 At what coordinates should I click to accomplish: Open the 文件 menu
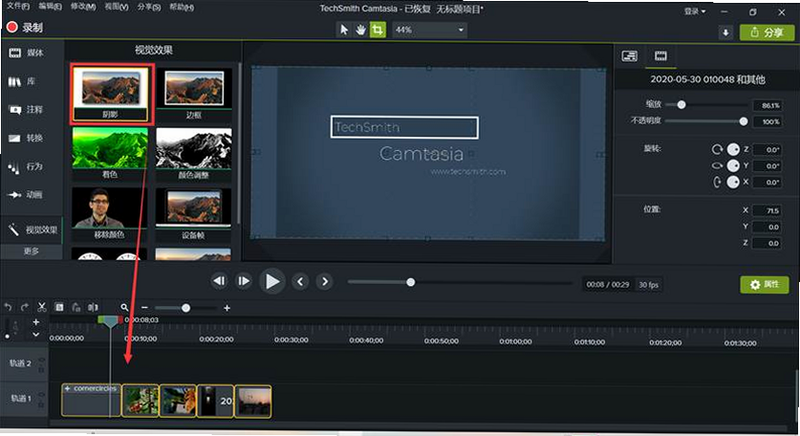point(18,6)
